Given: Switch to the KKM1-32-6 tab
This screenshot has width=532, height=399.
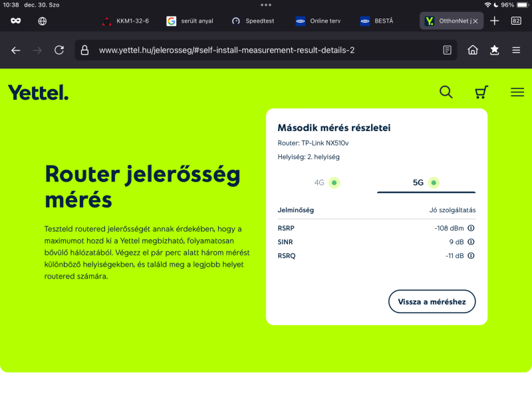Looking at the screenshot, I should pyautogui.click(x=126, y=21).
